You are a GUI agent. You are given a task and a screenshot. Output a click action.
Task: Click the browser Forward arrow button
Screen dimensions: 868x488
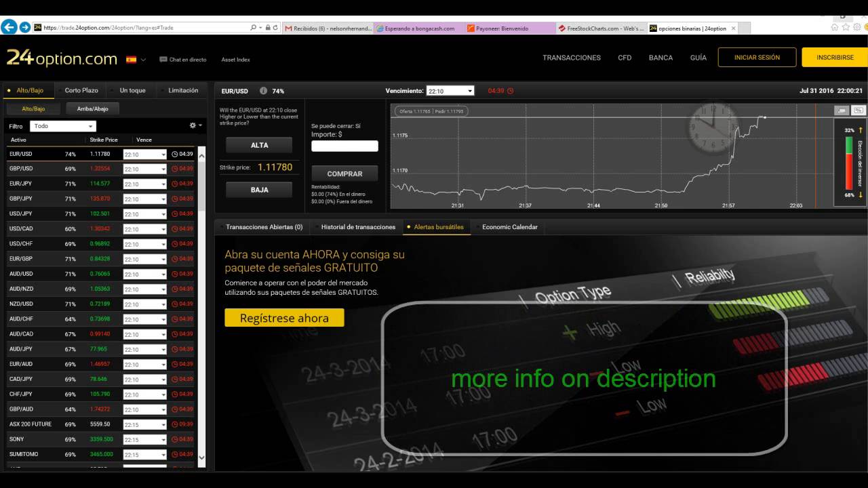25,28
